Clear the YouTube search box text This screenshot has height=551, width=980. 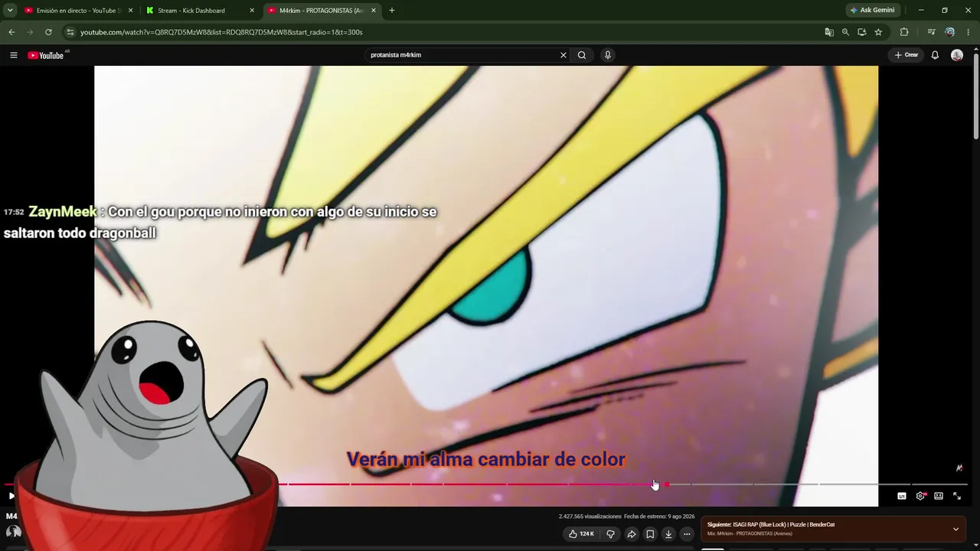(563, 55)
